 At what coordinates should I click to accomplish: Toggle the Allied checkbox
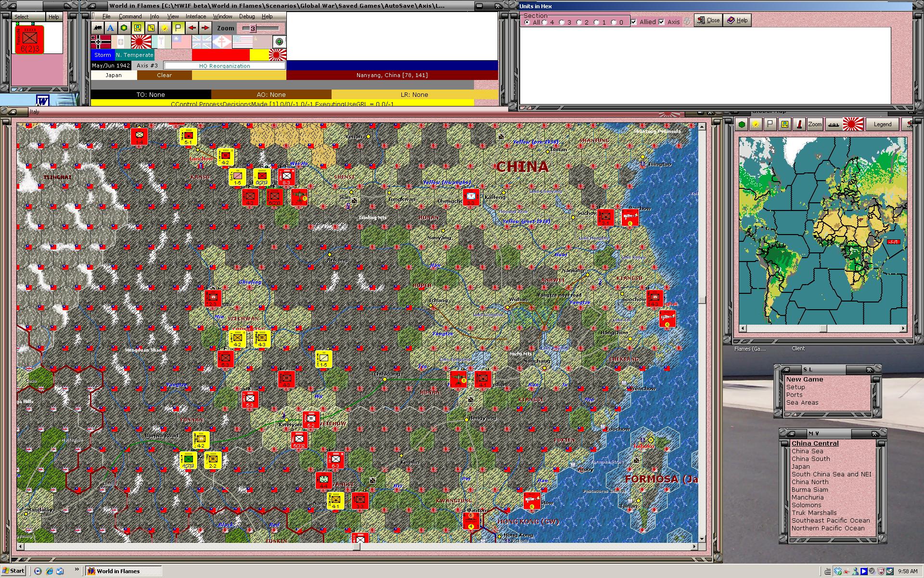click(634, 22)
